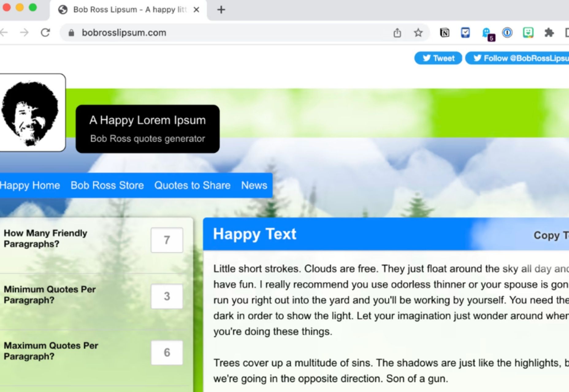Open the Notion web clipper extension
The image size is (569, 392).
point(445,32)
